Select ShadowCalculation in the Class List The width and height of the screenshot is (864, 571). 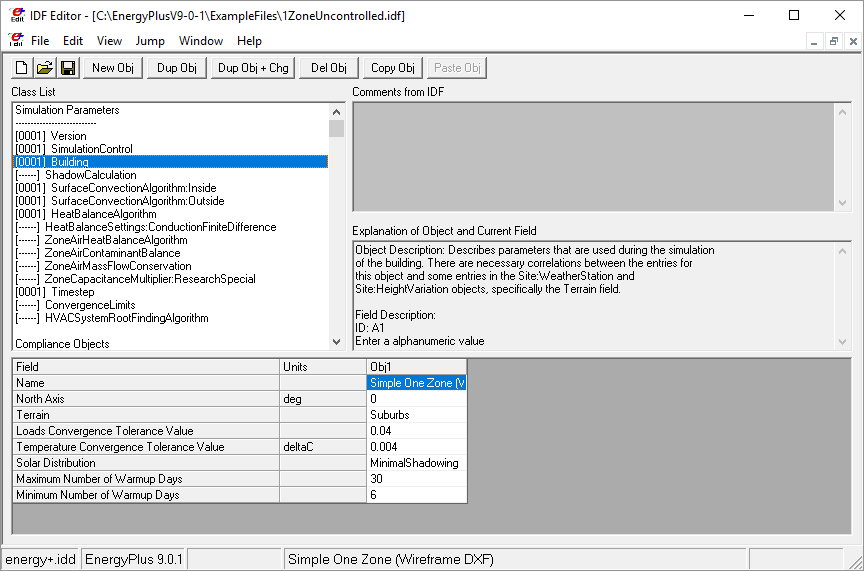point(171,175)
